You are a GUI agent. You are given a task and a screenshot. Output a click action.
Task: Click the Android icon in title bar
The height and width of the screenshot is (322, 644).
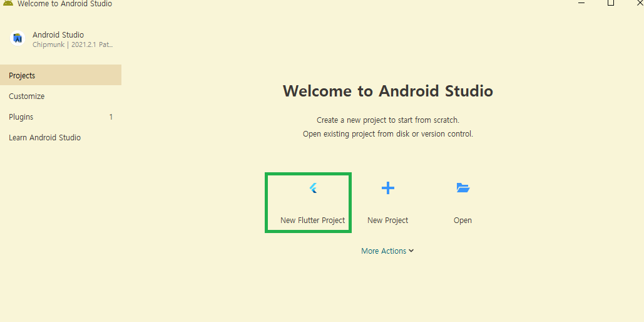(8, 3)
